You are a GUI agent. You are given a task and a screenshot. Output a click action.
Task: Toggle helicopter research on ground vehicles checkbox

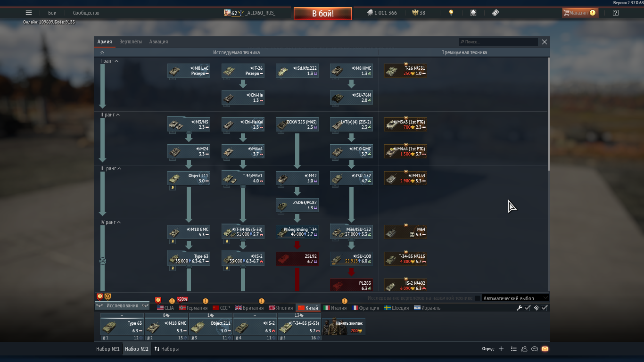click(478, 298)
